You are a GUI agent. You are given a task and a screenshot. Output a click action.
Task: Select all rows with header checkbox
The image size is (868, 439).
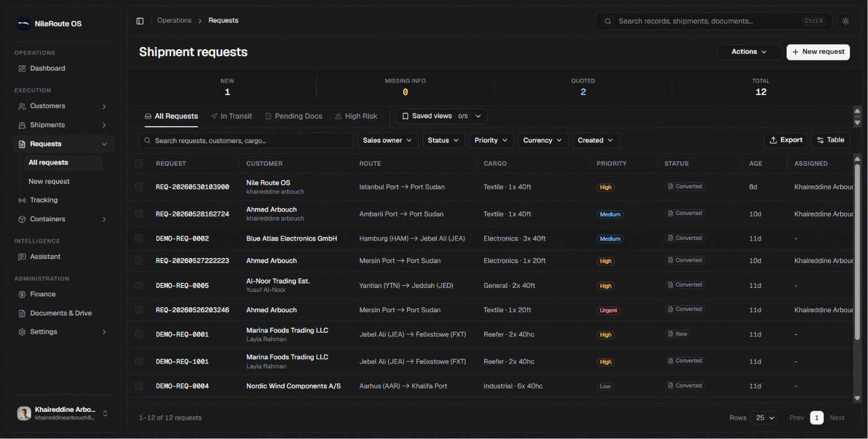[x=139, y=163]
